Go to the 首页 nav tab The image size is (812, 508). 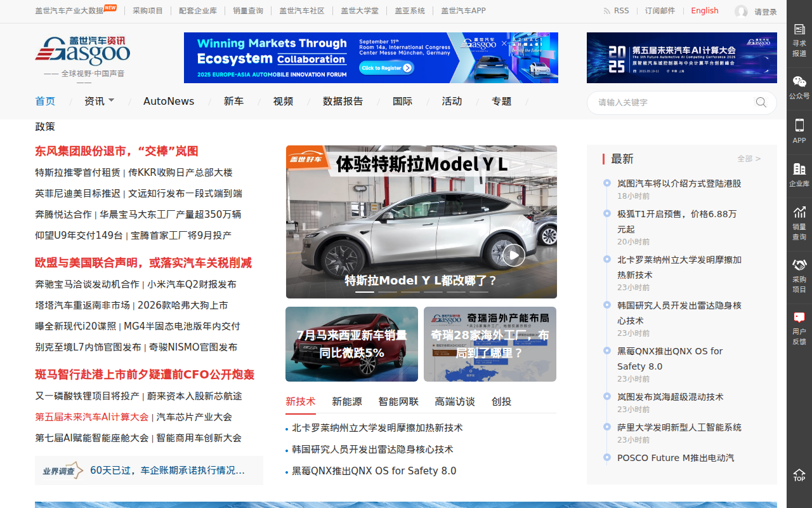pos(45,101)
